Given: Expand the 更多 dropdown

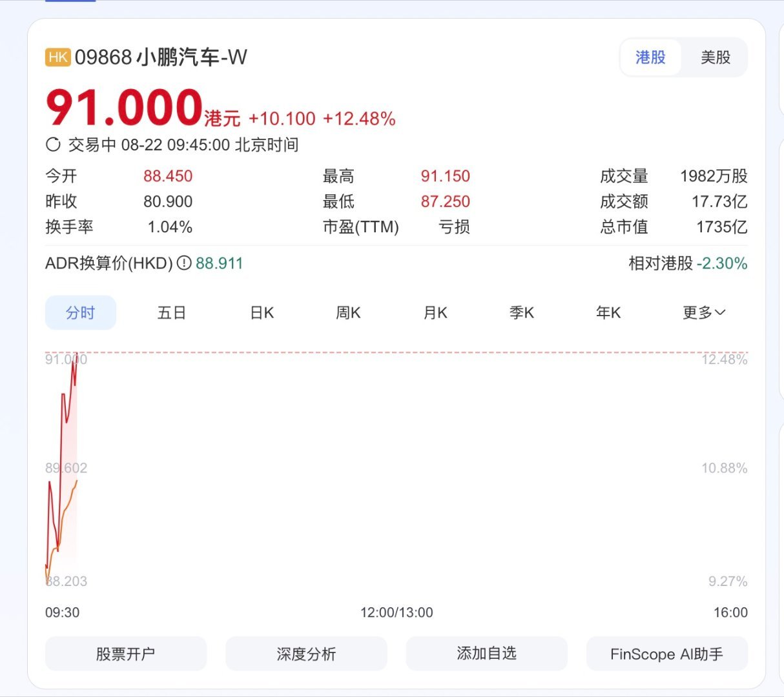Looking at the screenshot, I should pyautogui.click(x=704, y=313).
